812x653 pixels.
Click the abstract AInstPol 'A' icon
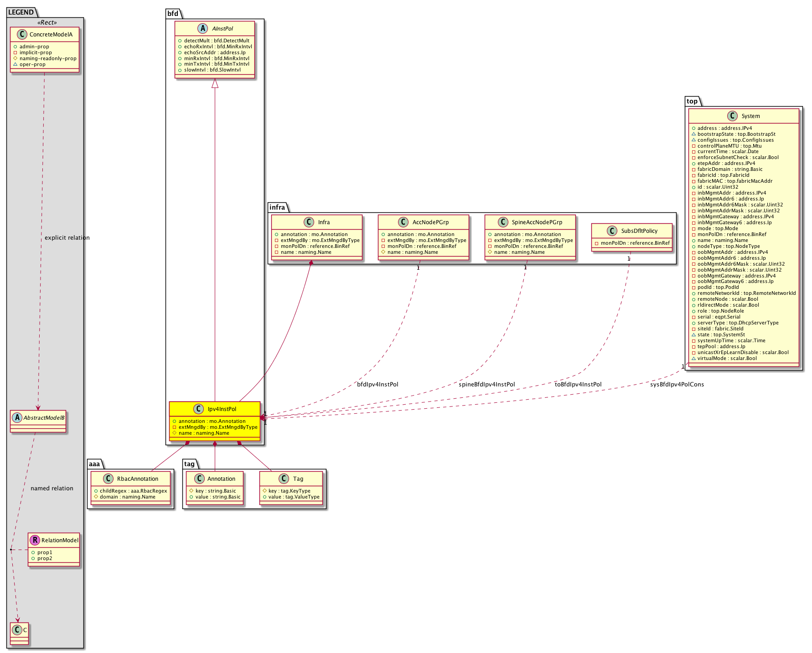[203, 28]
